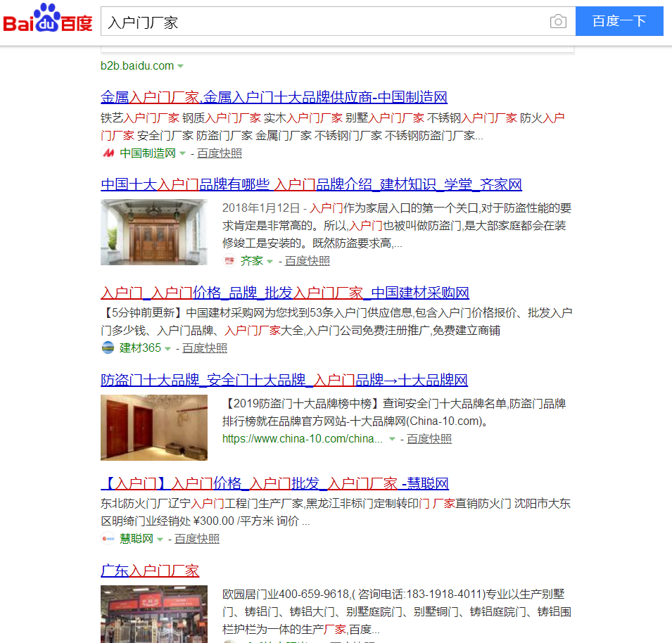Image resolution: width=672 pixels, height=643 pixels.
Task: Open 百度快照 for 齐家 result
Action: tap(308, 260)
